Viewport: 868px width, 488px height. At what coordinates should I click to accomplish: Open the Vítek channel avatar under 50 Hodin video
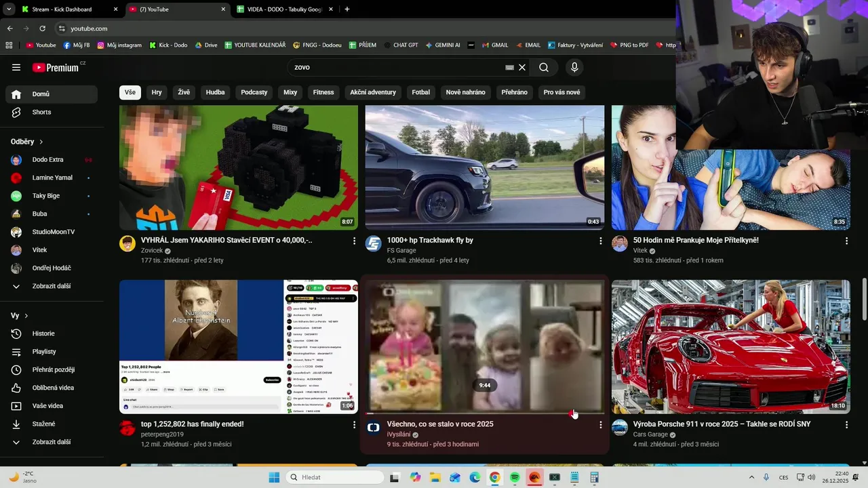tap(620, 243)
